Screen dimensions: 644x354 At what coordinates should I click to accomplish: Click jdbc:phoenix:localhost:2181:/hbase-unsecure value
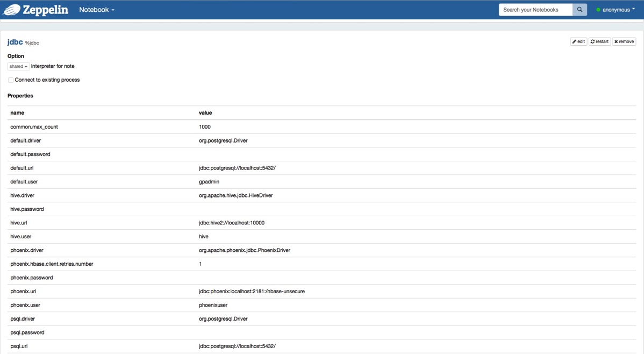(252, 292)
